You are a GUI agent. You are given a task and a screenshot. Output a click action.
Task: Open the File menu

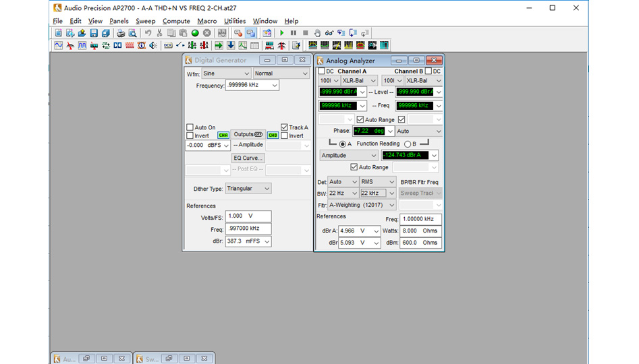58,21
